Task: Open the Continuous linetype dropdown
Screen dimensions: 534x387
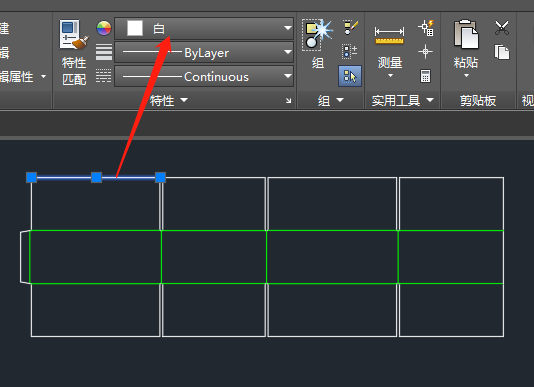Action: pyautogui.click(x=204, y=76)
